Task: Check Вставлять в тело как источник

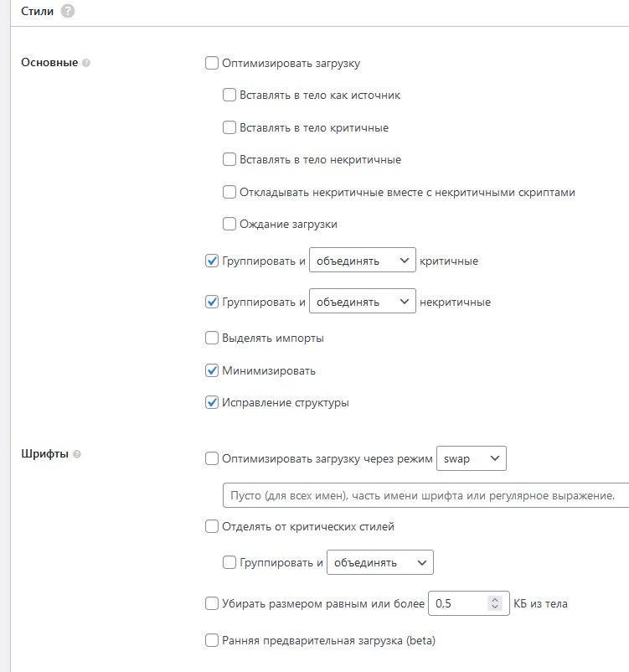Action: click(229, 96)
